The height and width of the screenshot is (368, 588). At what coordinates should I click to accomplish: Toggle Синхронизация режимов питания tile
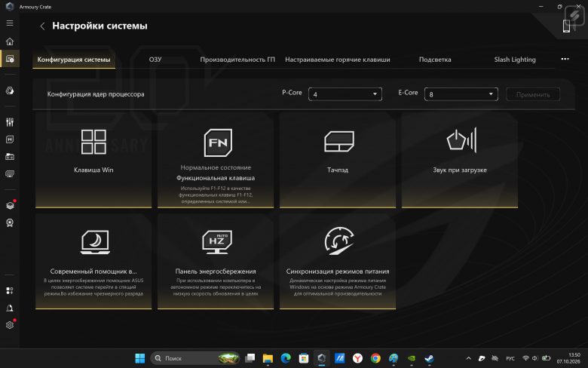338,262
